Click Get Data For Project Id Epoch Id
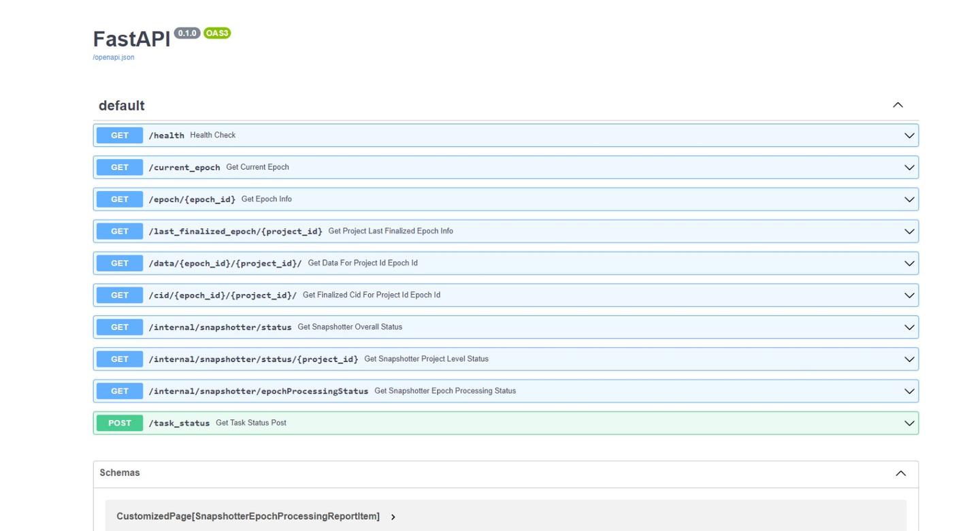 [x=363, y=263]
